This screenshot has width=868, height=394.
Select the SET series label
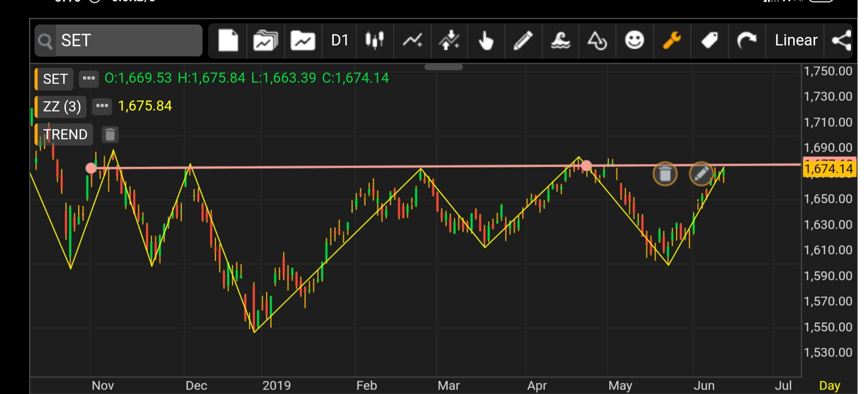pos(55,79)
